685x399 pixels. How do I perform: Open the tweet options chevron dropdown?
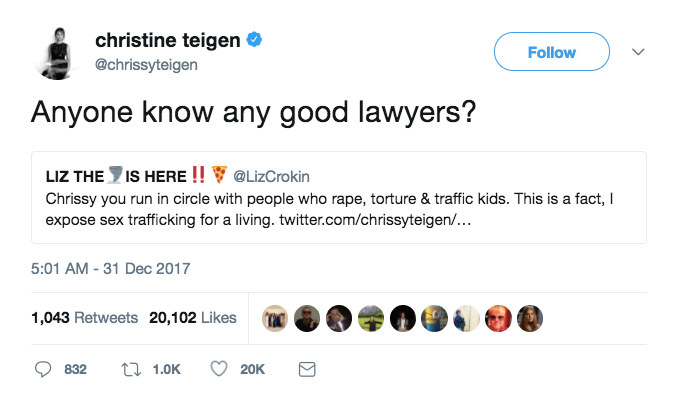[638, 52]
